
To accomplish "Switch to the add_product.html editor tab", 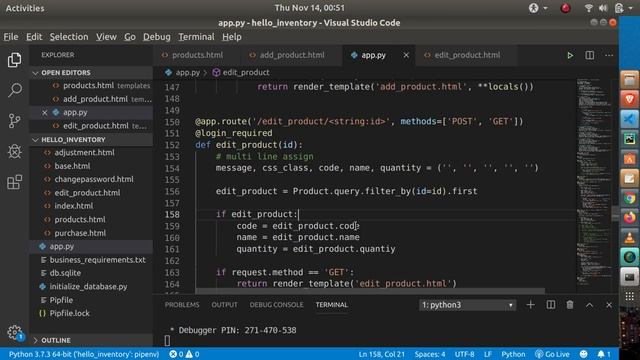I will [290, 55].
